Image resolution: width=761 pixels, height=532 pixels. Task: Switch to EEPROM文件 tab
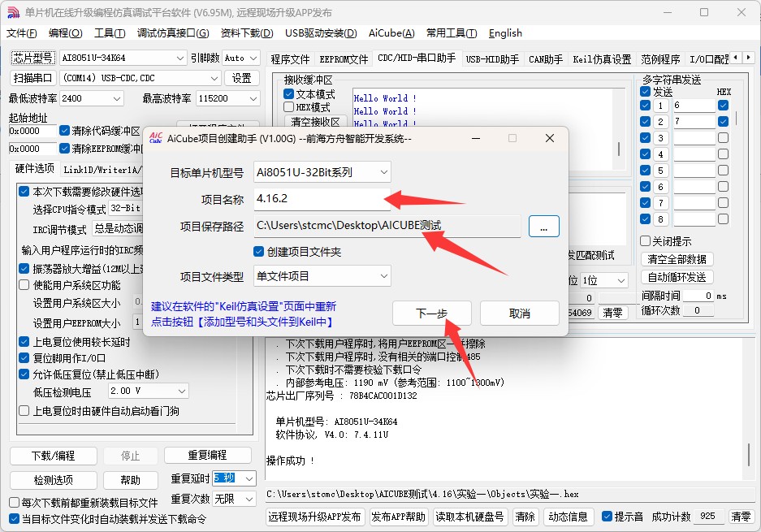point(344,59)
